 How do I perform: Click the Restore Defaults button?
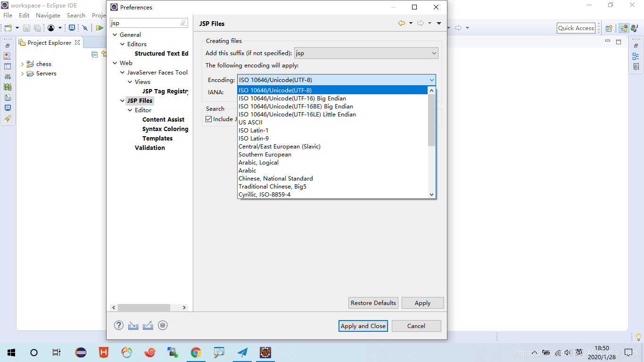point(373,303)
